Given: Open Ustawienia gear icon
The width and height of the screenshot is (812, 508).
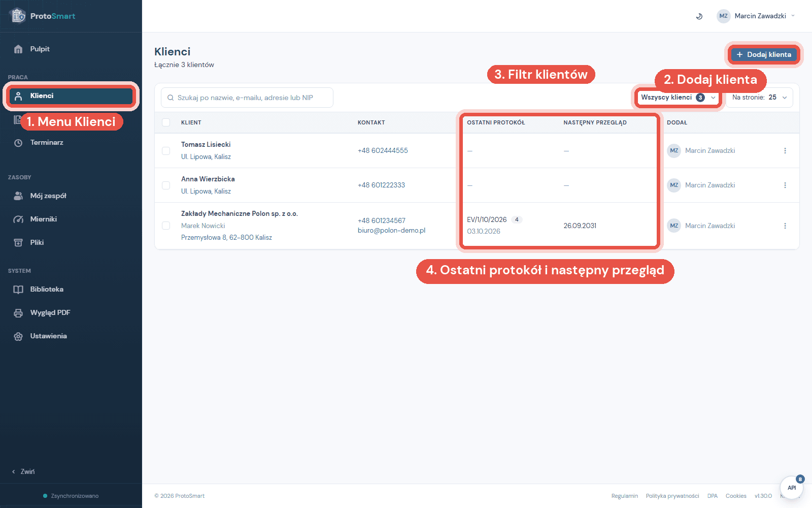Looking at the screenshot, I should click(18, 336).
